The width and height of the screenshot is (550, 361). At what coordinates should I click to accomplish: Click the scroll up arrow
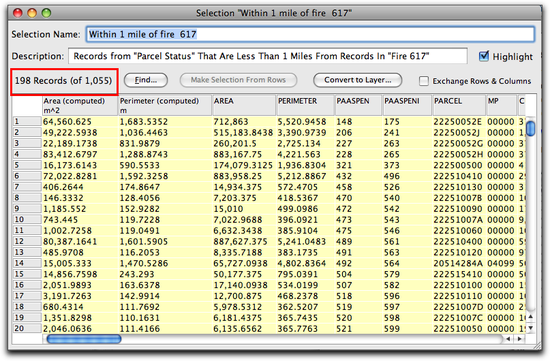pyautogui.click(x=531, y=317)
